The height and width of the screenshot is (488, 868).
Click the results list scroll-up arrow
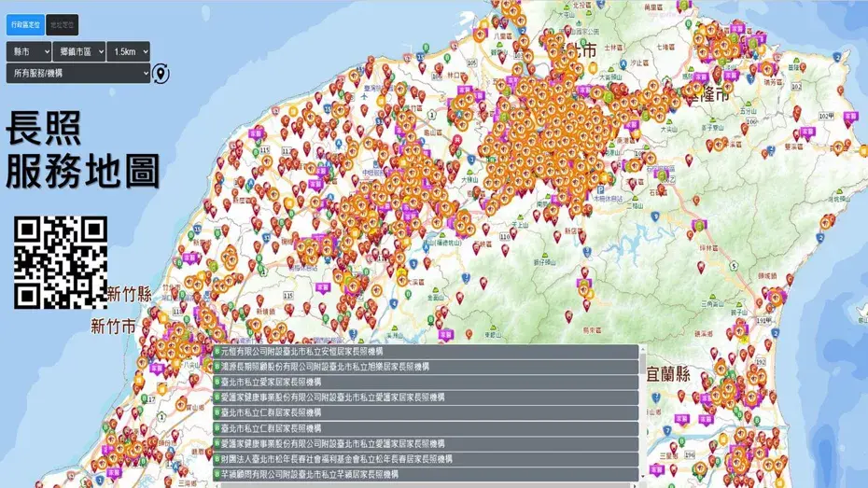[x=643, y=349]
